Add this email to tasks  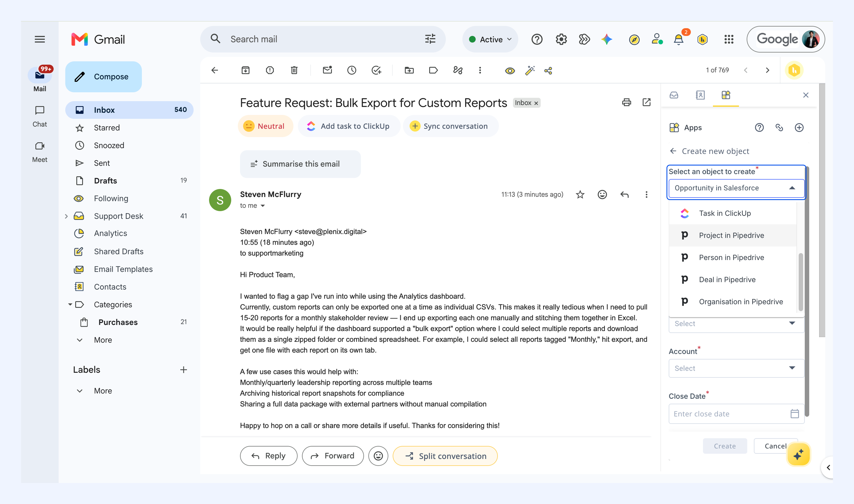pyautogui.click(x=376, y=70)
